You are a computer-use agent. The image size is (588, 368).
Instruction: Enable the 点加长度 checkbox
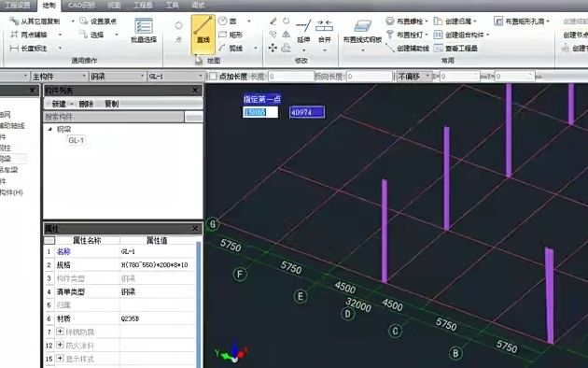coord(213,77)
